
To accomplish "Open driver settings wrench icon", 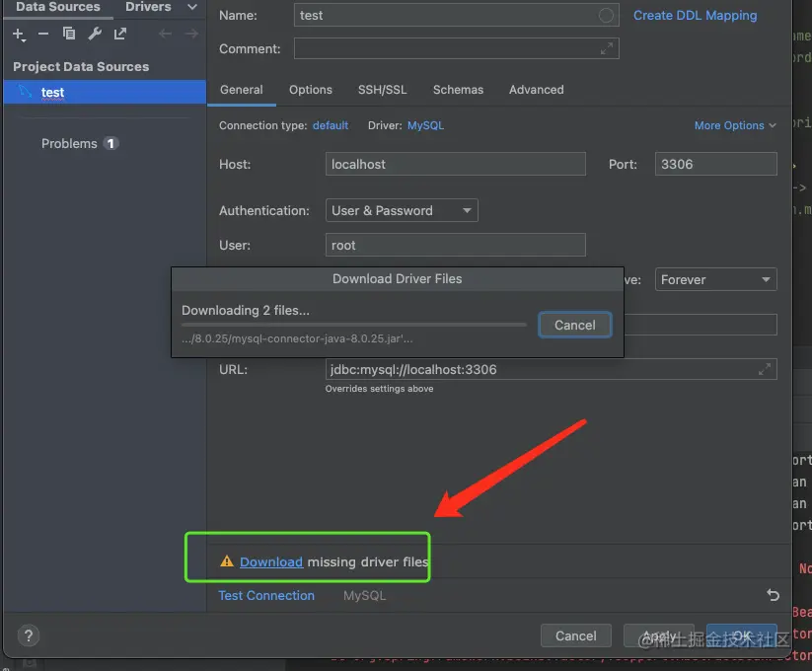I will (x=95, y=34).
